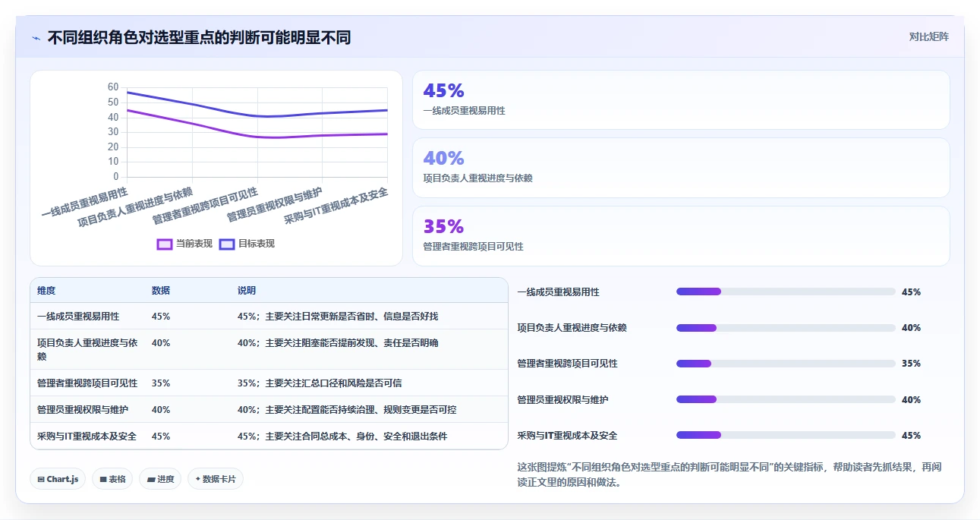
Task: Click the y-axis value 60 on chart
Action: click(113, 87)
